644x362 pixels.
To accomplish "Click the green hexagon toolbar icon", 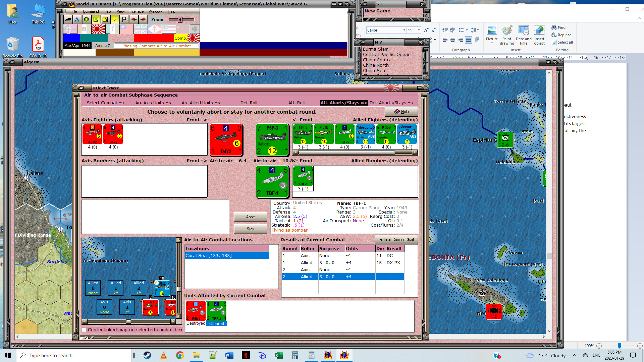I will [87, 19].
